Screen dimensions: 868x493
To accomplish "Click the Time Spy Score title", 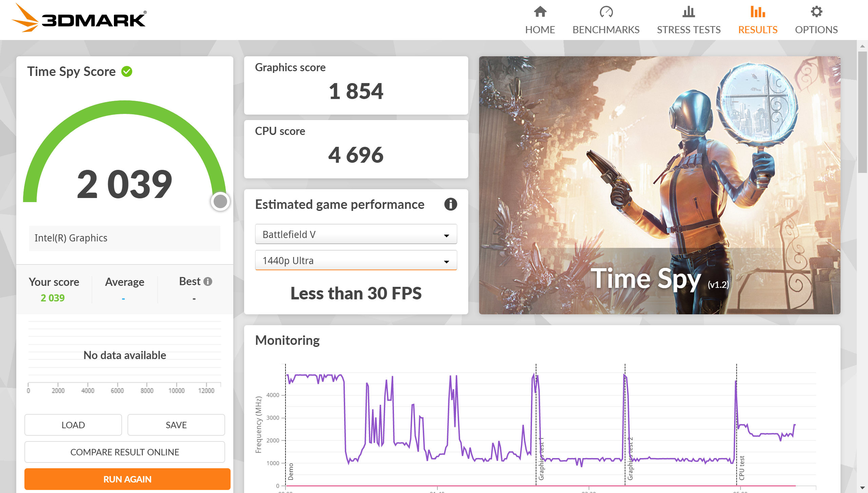I will point(72,72).
